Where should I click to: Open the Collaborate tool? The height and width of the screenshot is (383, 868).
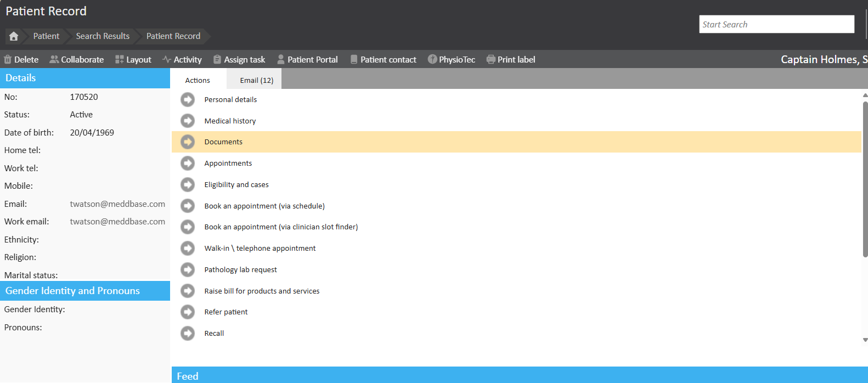(x=76, y=59)
